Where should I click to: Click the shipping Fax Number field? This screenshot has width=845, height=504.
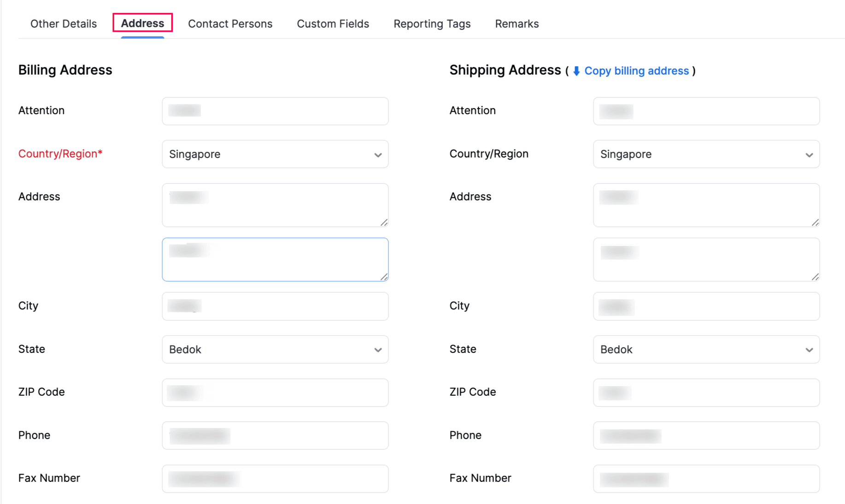click(706, 479)
